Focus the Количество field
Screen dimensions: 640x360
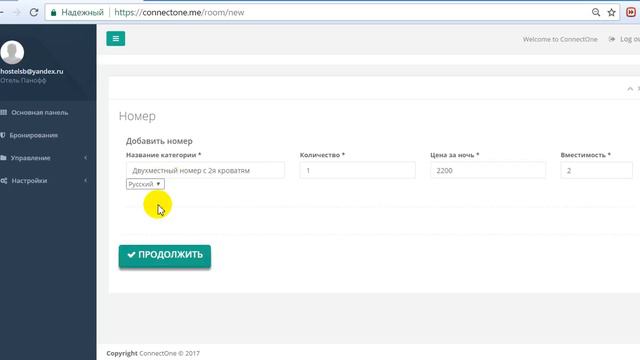[358, 170]
